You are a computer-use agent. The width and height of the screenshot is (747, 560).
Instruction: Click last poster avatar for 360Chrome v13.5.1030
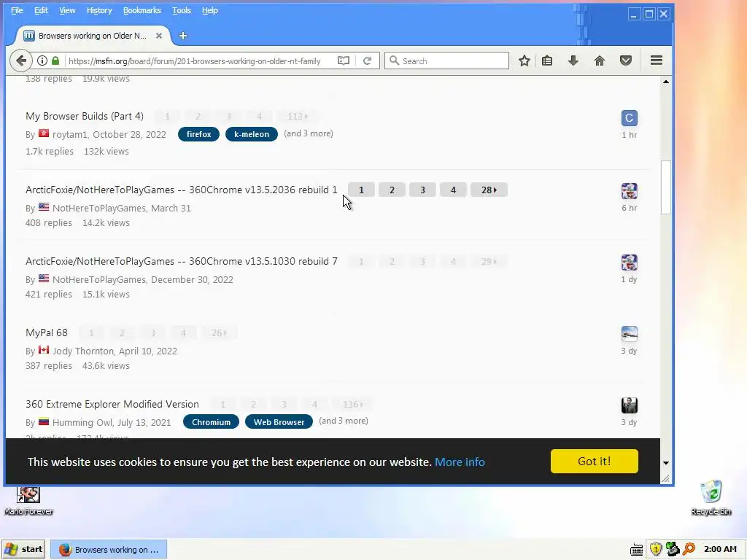[x=629, y=262]
